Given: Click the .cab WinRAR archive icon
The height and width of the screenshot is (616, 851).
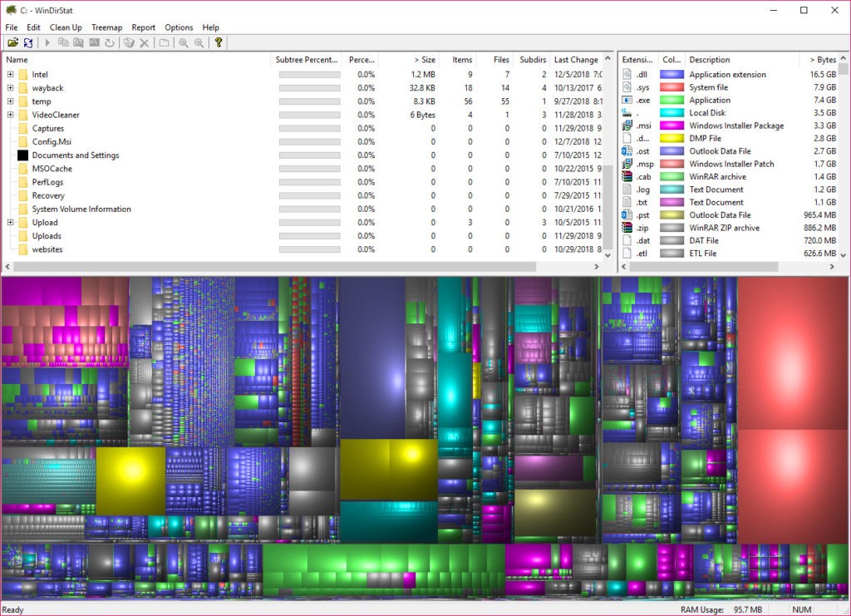Looking at the screenshot, I should point(627,176).
